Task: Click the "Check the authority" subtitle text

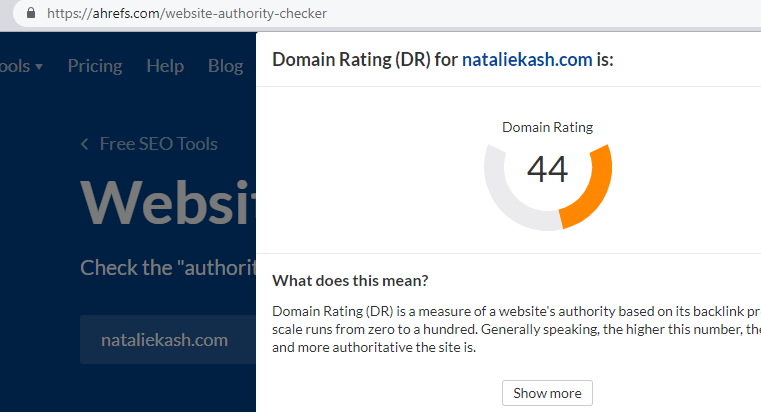Action: 168,268
